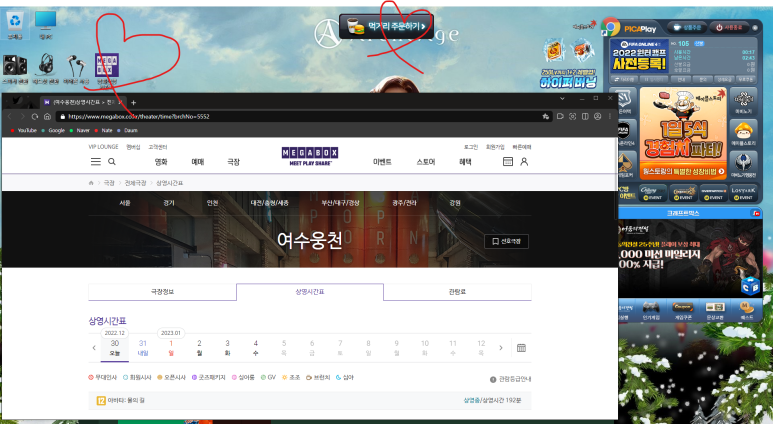
Task: Click the browser screenshot capture icon
Action: [x=572, y=116]
